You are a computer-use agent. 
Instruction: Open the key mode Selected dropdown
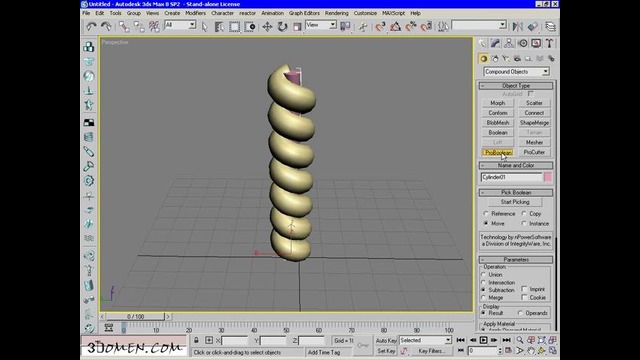pos(425,340)
